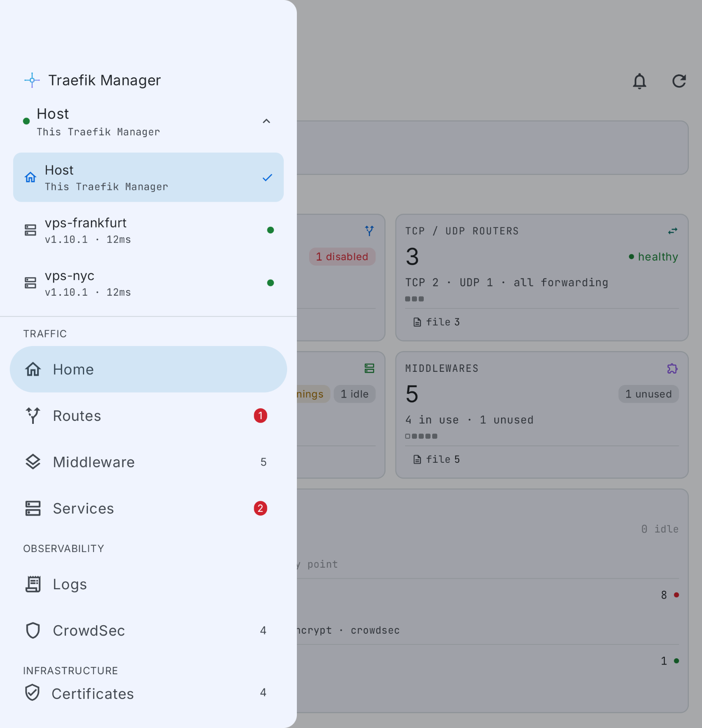
Task: Click the Middlewares usage segment bar
Action: 421,437
